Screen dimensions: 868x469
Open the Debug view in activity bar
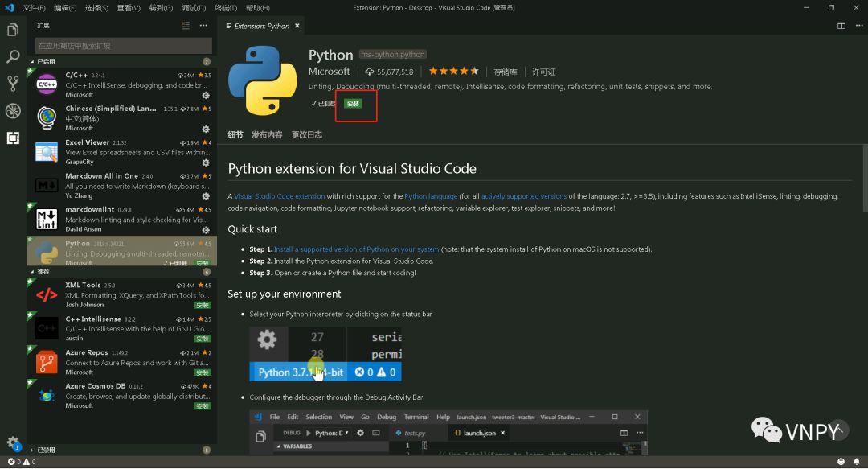(x=13, y=111)
